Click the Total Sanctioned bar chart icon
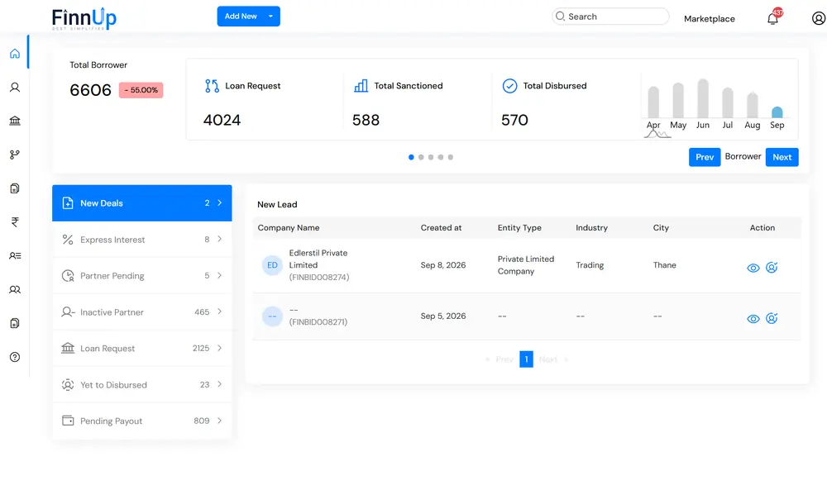Viewport: 827px width, 504px height. point(361,86)
